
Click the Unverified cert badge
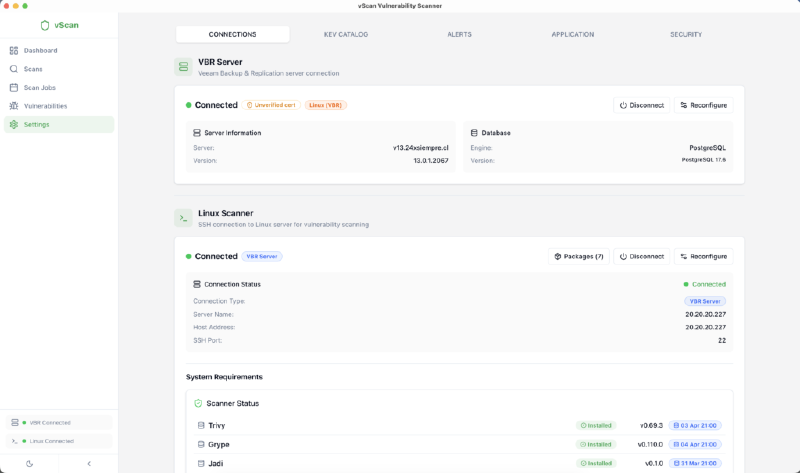tap(271, 105)
